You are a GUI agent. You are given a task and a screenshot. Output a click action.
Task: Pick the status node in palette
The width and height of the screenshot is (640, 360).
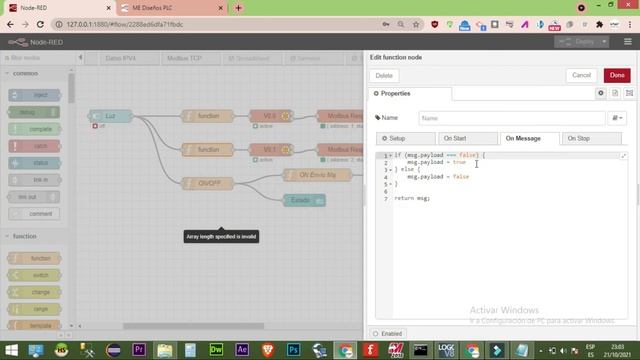(34, 163)
